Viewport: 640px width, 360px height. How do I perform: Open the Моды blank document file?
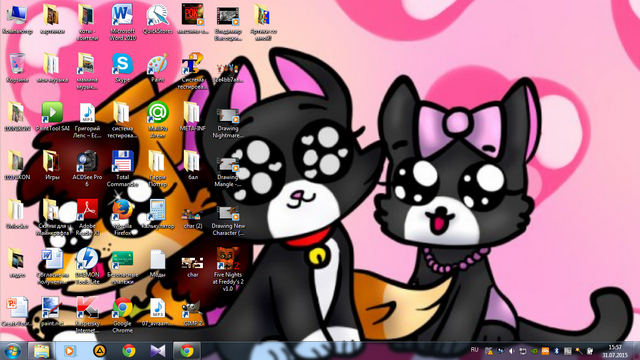(158, 263)
